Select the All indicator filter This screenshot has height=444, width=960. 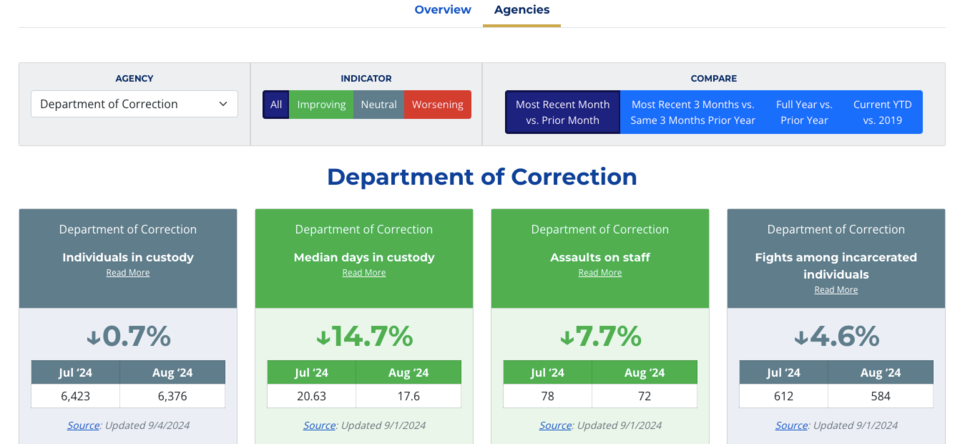(276, 105)
